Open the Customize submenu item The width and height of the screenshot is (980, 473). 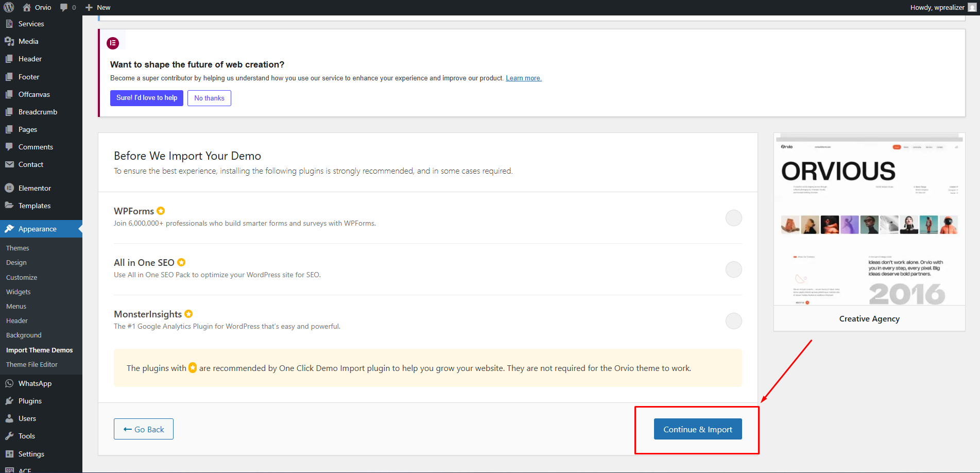point(22,277)
